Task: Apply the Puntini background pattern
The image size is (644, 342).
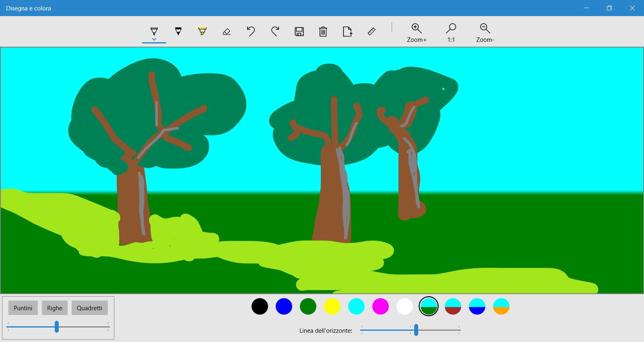Action: click(23, 308)
